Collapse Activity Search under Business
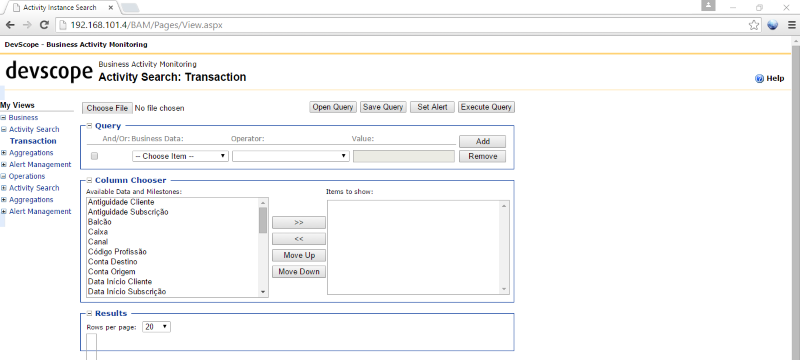 pyautogui.click(x=4, y=130)
